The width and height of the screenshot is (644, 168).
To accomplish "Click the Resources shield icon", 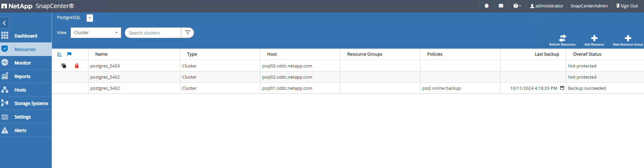I will tap(5, 49).
